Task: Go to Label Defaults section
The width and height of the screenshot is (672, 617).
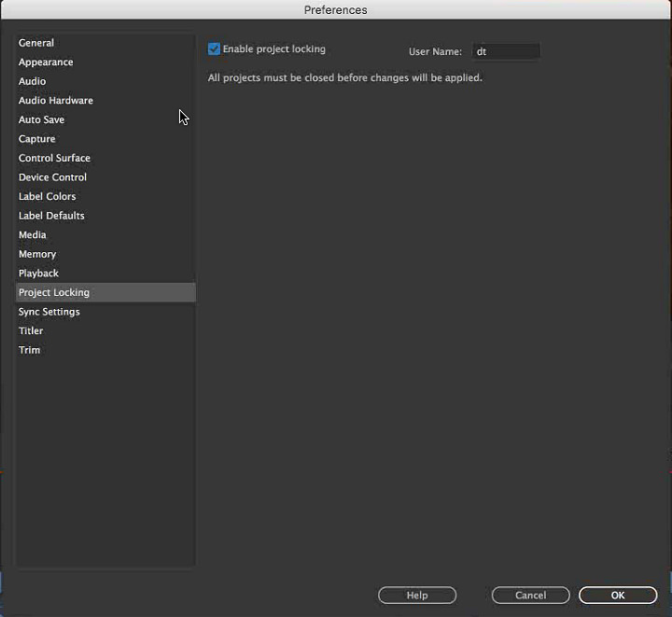Action: point(105,216)
